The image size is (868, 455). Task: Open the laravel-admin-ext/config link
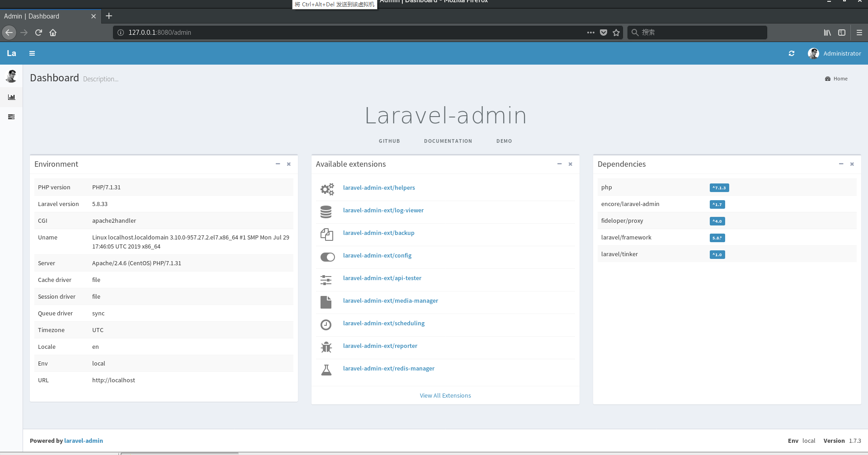tap(377, 256)
